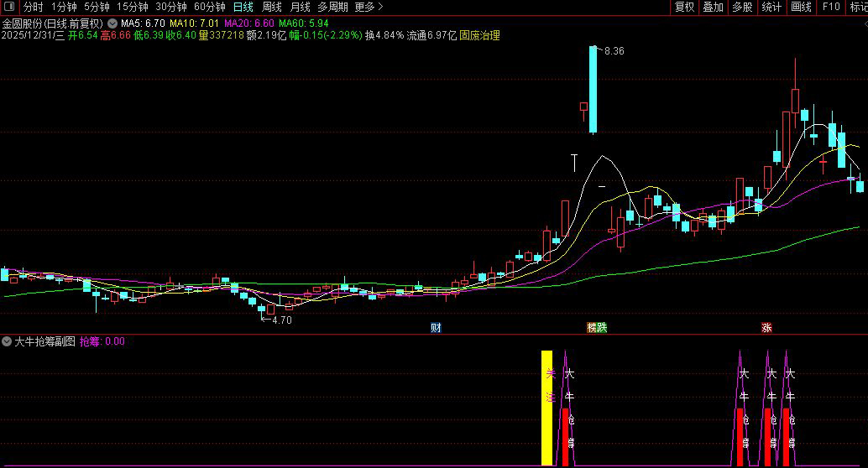This screenshot has height=468, width=868.
Task: Open the 固废治理 sector link
Action: coord(479,35)
